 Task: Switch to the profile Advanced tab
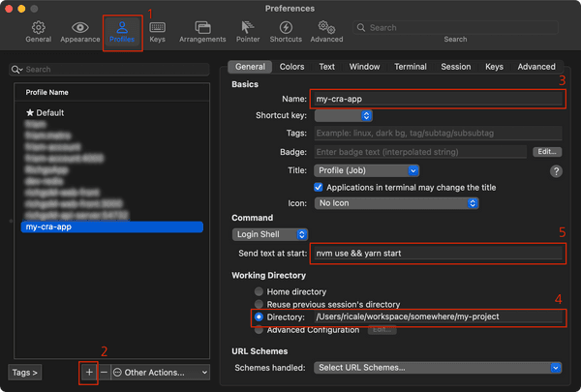tap(536, 67)
